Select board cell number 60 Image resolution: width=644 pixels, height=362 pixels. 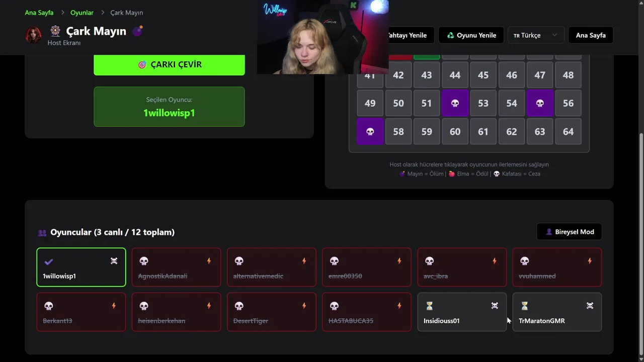pyautogui.click(x=455, y=132)
